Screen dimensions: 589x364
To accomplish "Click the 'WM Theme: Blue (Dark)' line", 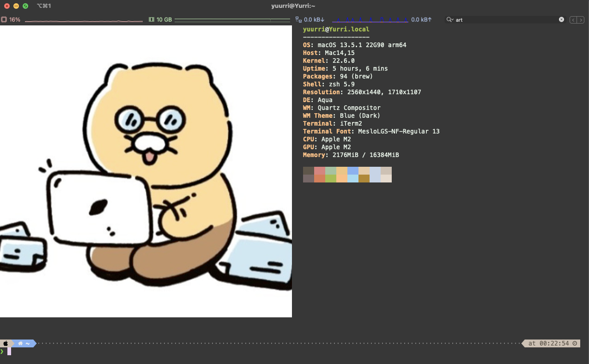I will click(342, 115).
